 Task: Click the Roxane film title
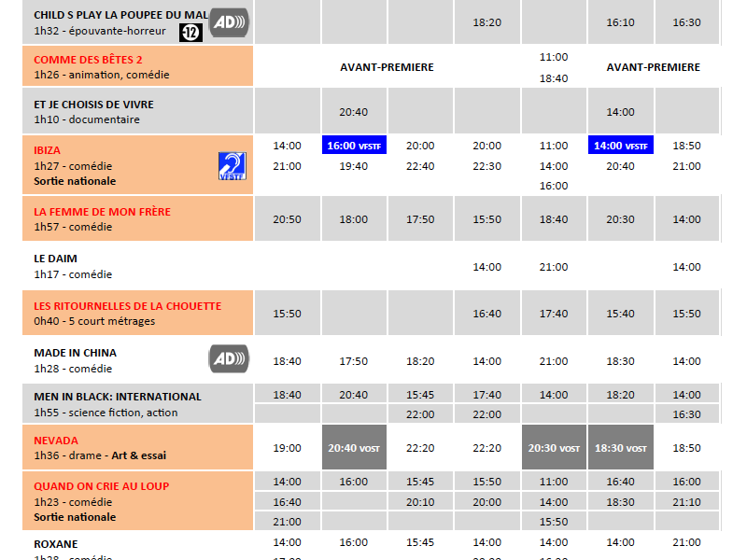click(x=56, y=544)
